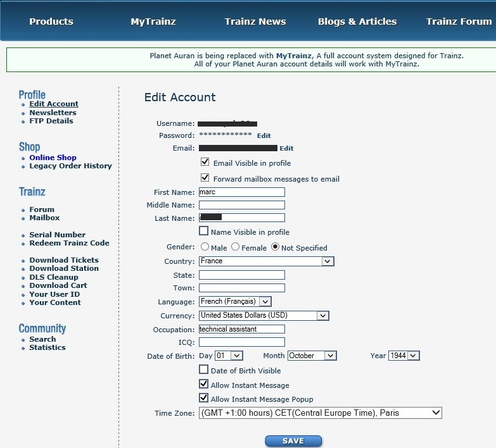The width and height of the screenshot is (496, 448).
Task: Open Trainz News section
Action: point(255,21)
